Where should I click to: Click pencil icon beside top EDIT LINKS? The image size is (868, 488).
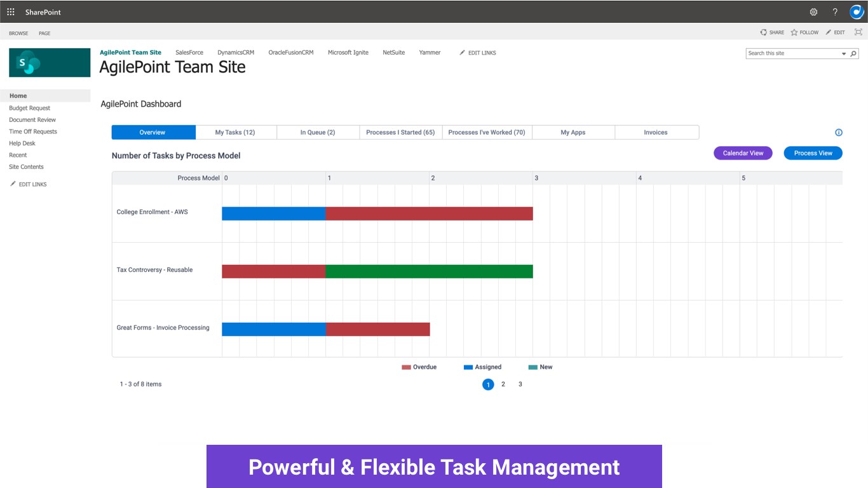click(462, 53)
